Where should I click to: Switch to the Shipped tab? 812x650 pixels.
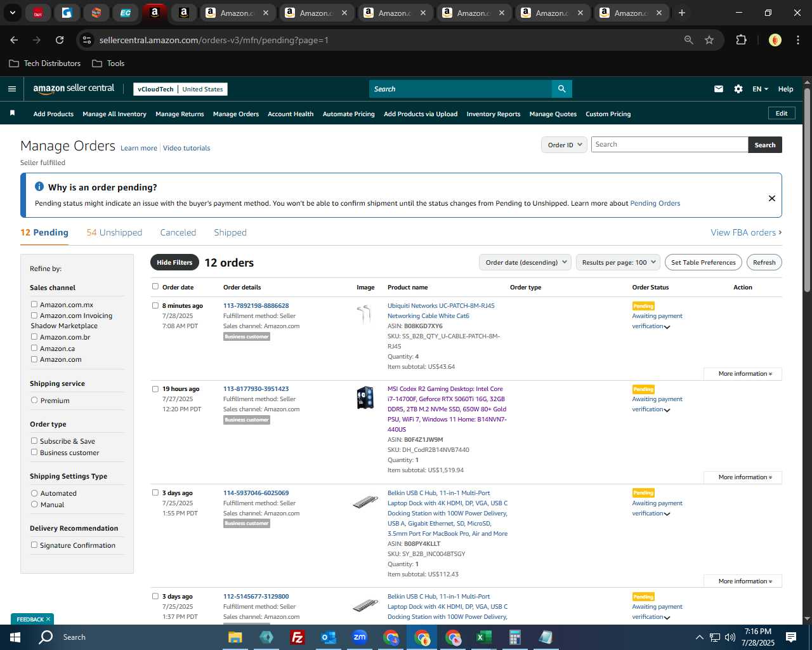pyautogui.click(x=230, y=232)
